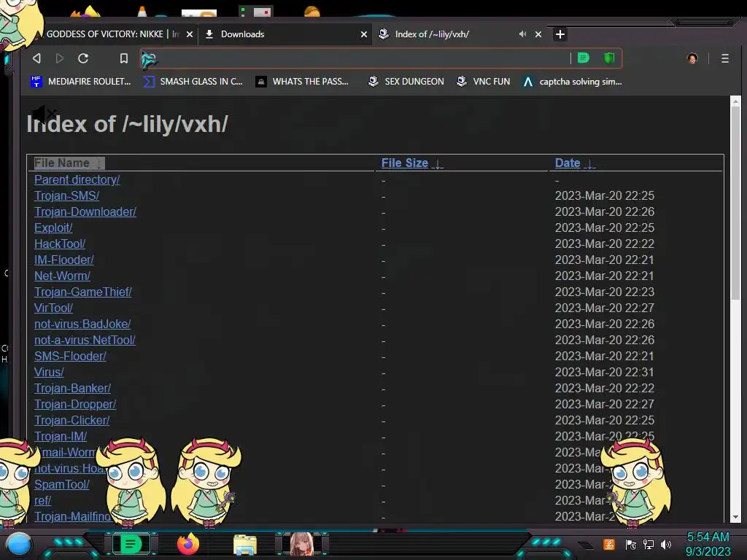This screenshot has width=747, height=560.
Task: Sort the listing by Date
Action: point(575,163)
